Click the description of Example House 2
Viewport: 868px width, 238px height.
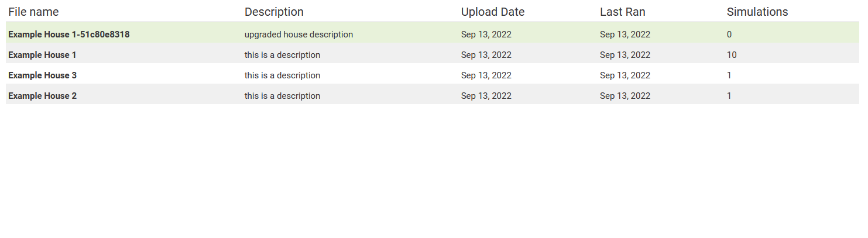[x=282, y=96]
